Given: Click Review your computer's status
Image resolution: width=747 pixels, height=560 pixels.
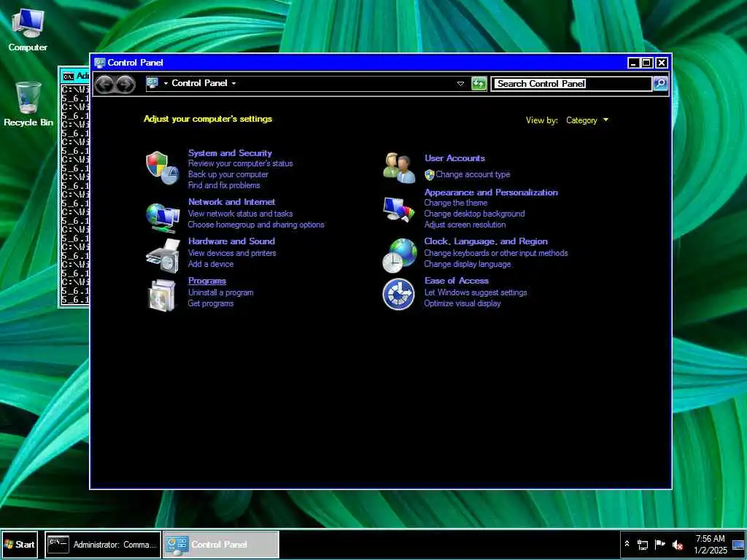Looking at the screenshot, I should tap(240, 163).
